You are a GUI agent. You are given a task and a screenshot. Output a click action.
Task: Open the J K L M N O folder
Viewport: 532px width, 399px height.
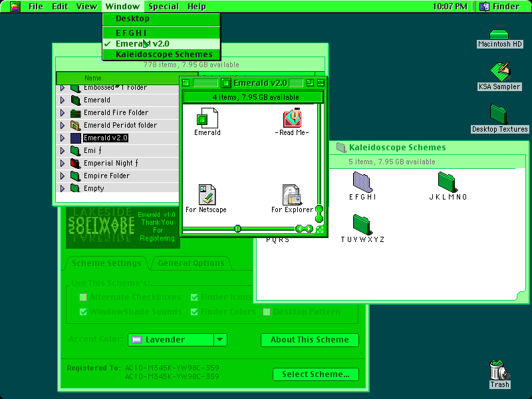pyautogui.click(x=447, y=182)
